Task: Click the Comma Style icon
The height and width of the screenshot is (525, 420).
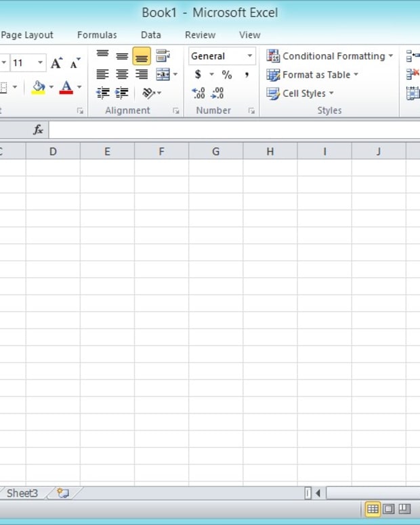Action: coord(247,75)
